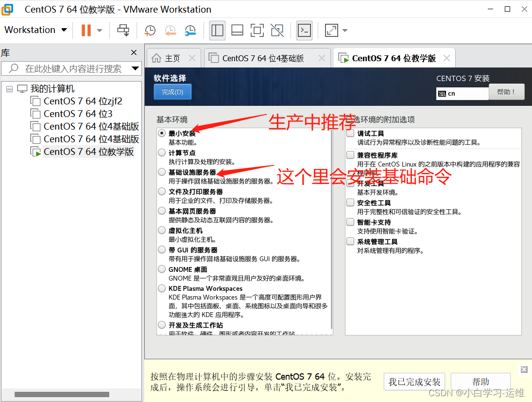Enable the 智能卡支持 checkbox
This screenshot has width=532, height=402.
click(350, 222)
